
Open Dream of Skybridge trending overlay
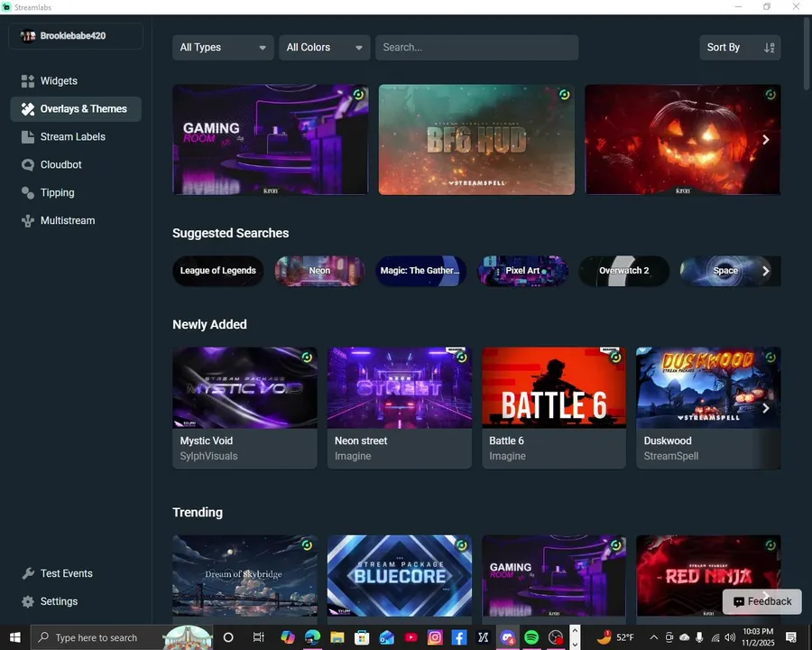click(245, 576)
